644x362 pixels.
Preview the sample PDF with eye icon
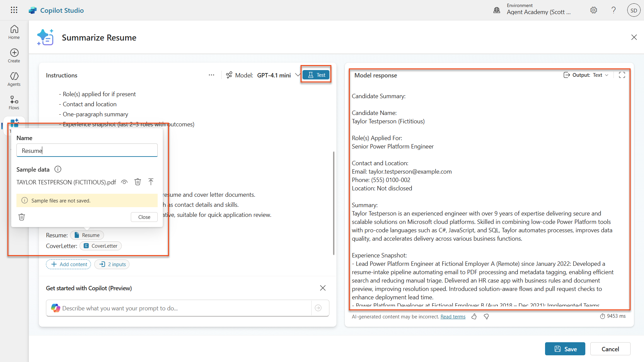(x=124, y=182)
